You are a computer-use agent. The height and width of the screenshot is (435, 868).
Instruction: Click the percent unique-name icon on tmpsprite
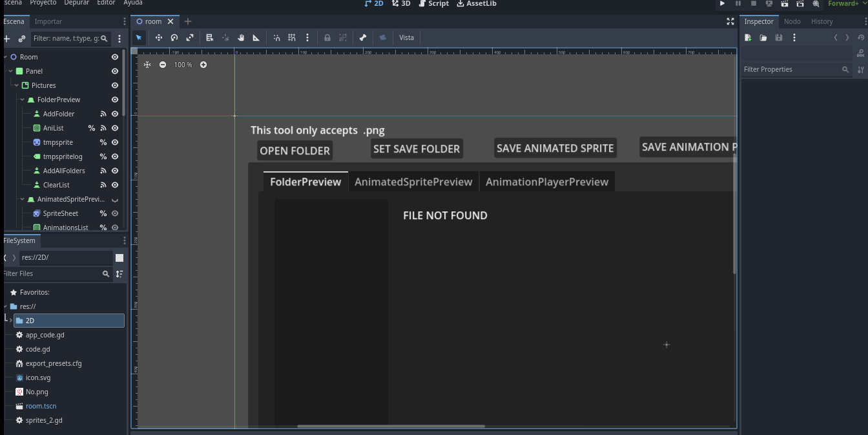[x=103, y=142]
